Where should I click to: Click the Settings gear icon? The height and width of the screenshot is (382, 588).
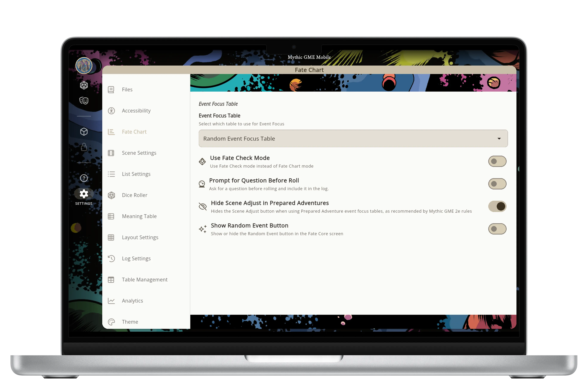click(84, 194)
